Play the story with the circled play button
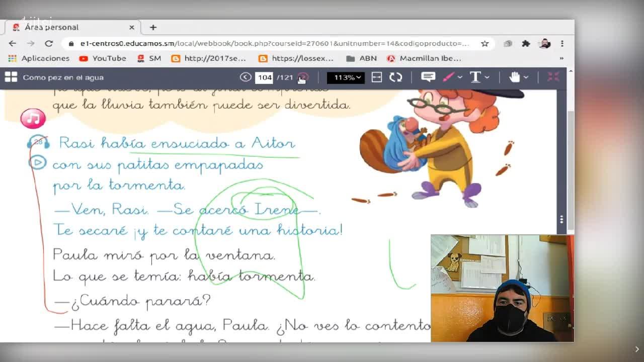 [37, 162]
